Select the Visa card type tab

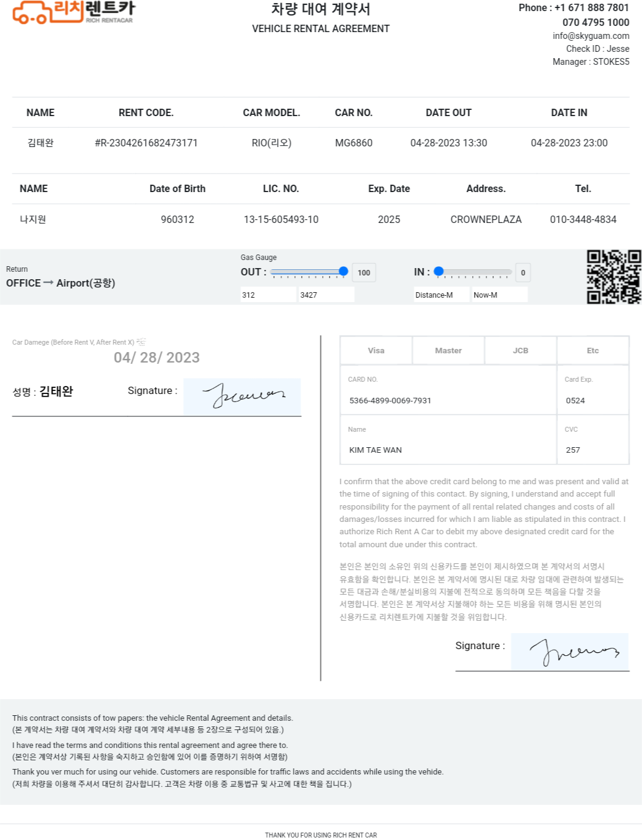pyautogui.click(x=376, y=350)
